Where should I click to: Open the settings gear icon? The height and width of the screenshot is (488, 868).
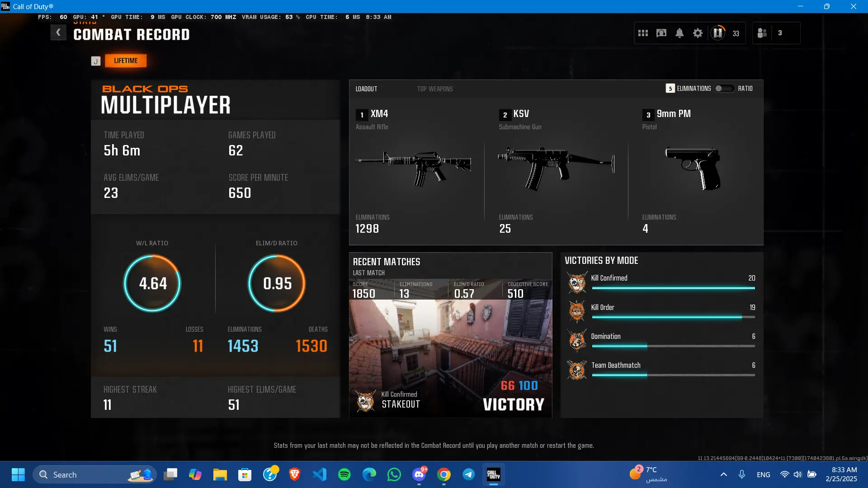(698, 33)
